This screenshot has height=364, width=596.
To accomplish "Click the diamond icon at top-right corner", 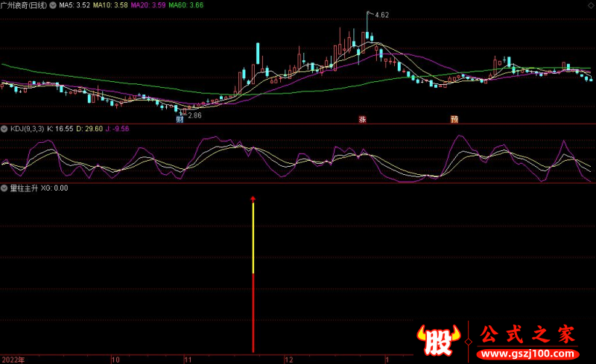I will pyautogui.click(x=591, y=4).
